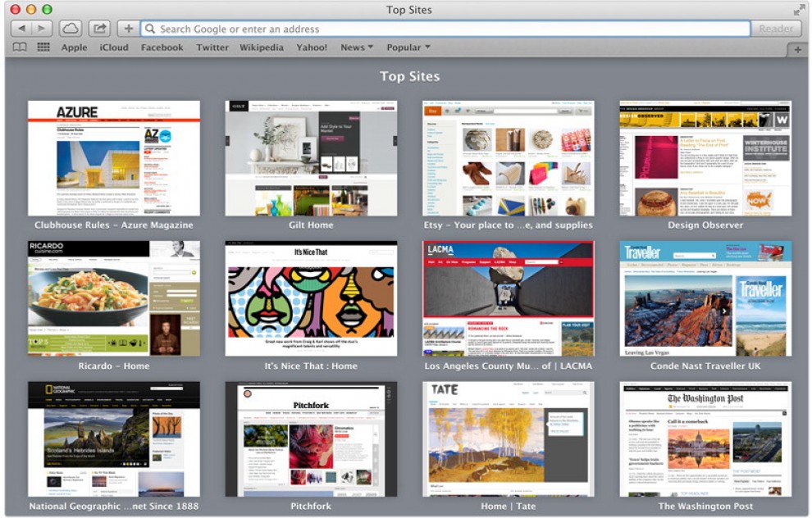Open the Share button in toolbar
This screenshot has width=812, height=518.
(99, 29)
